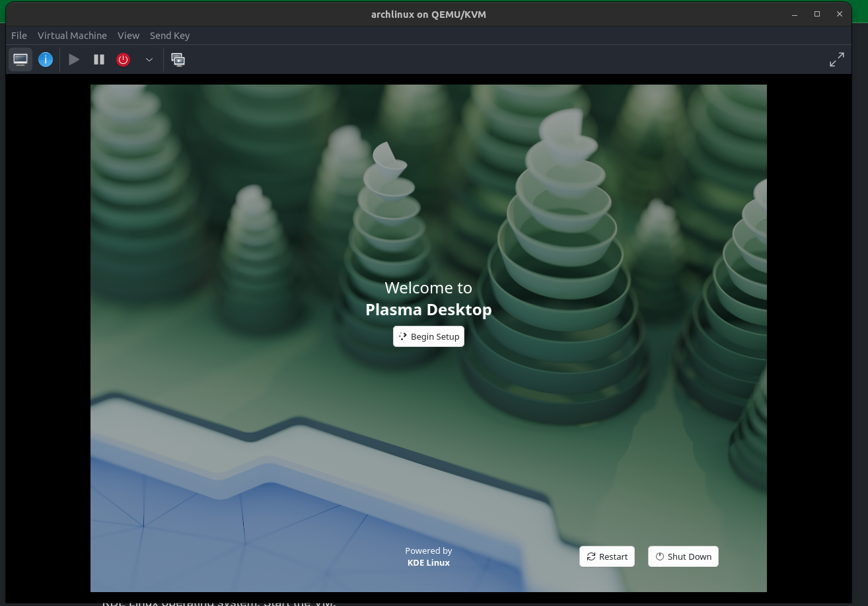Click the Begin Setup button
Viewport: 868px width, 606px height.
(429, 336)
